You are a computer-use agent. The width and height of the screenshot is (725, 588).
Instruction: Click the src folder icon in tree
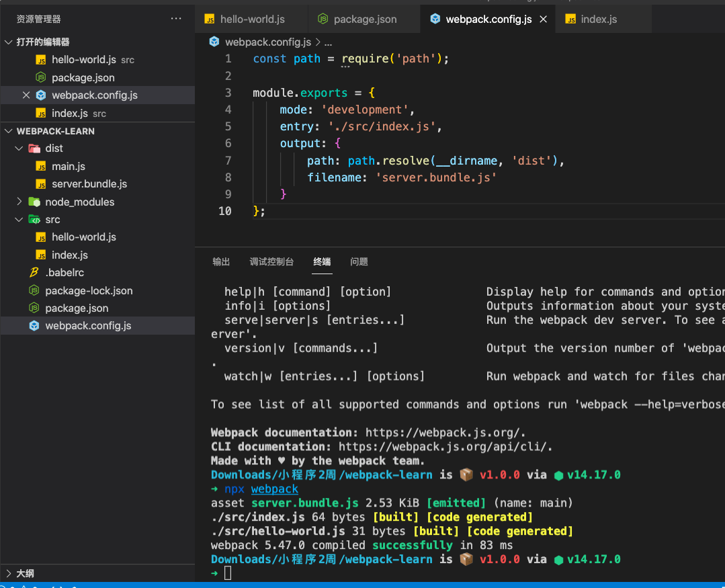(34, 220)
